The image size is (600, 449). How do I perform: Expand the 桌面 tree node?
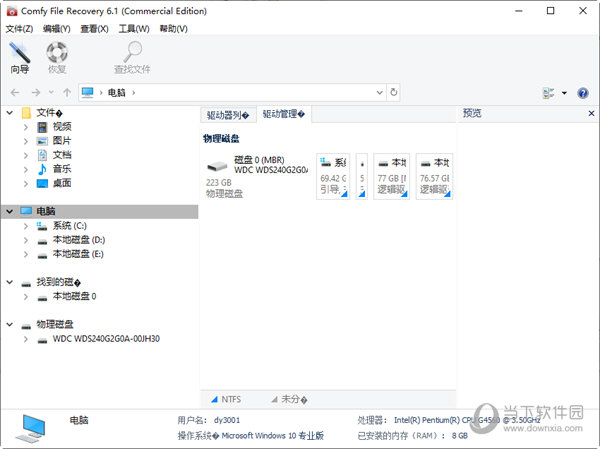(26, 184)
